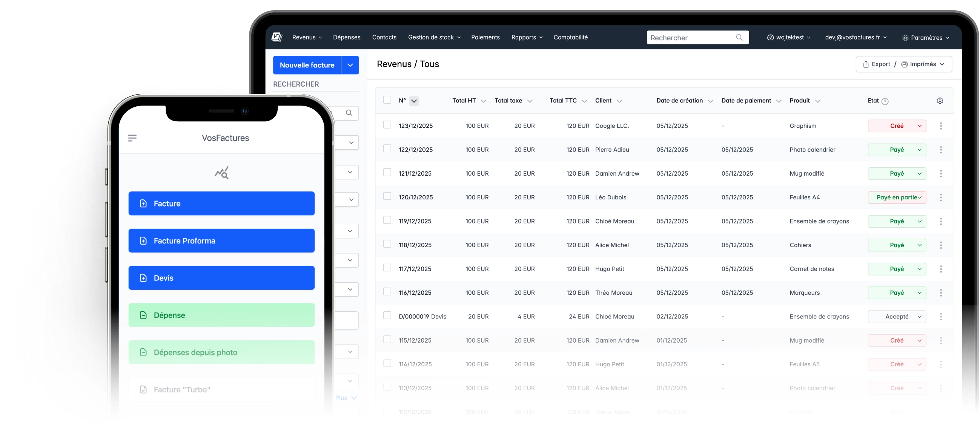Open three-dot menu for invoice 116/12/2025

(941, 293)
